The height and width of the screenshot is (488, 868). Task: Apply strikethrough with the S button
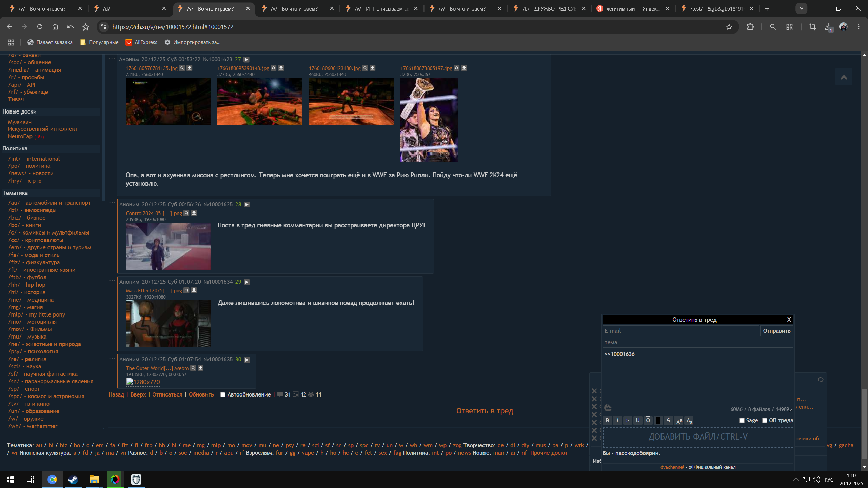(668, 421)
